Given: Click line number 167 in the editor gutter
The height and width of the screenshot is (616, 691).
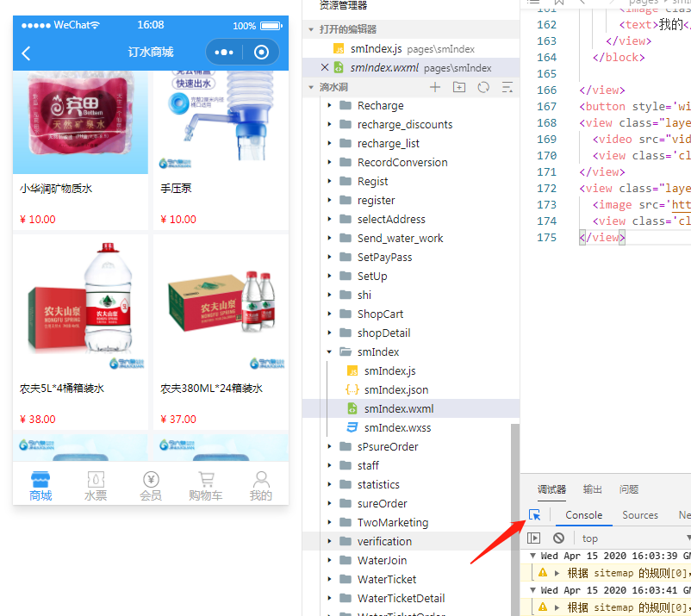Looking at the screenshot, I should point(546,107).
